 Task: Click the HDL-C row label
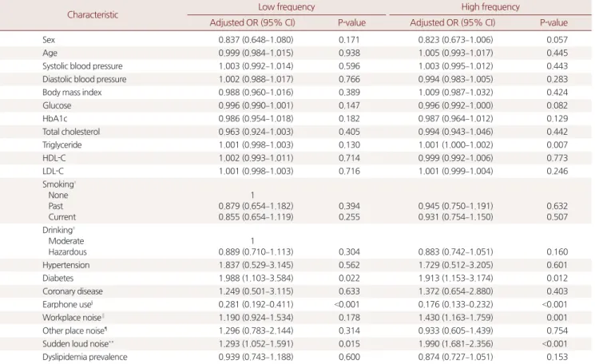(x=54, y=158)
